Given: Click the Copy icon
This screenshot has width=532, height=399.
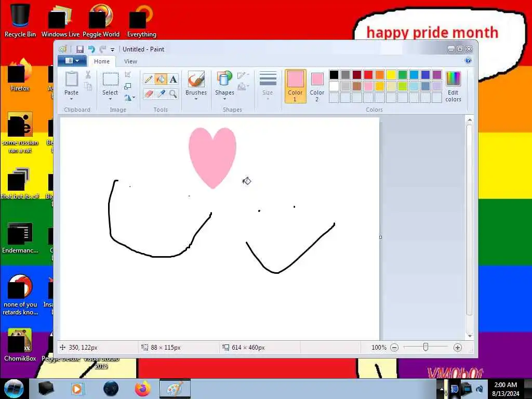Looking at the screenshot, I should (x=88, y=86).
